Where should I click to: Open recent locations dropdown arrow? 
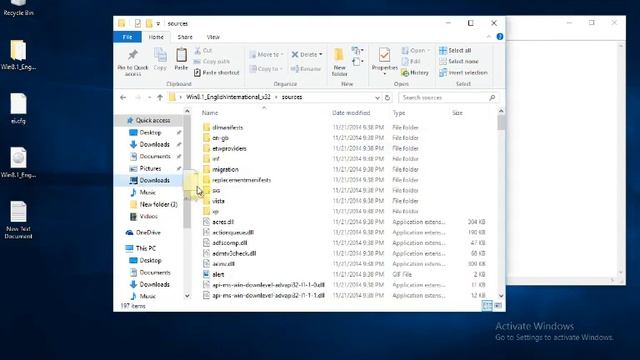(149, 98)
